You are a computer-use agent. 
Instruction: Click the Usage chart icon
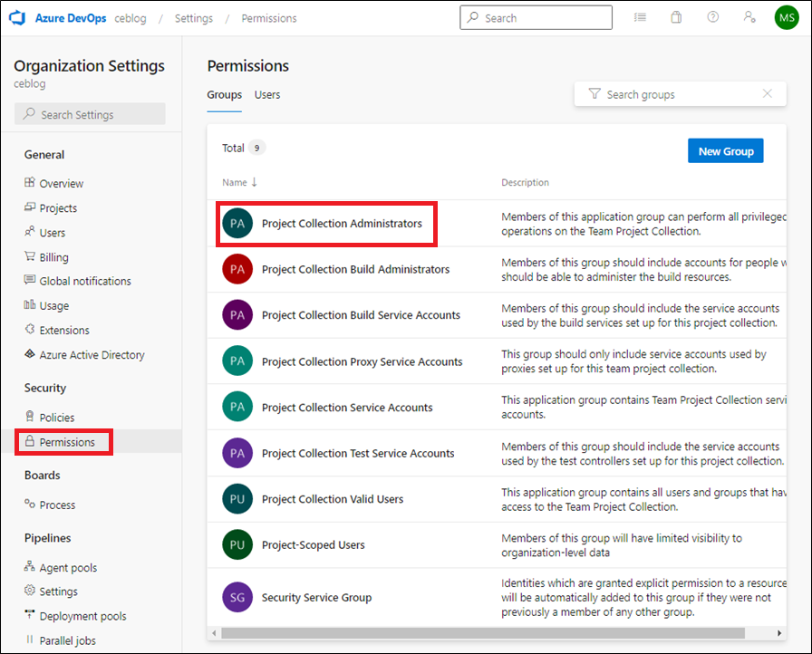tap(30, 305)
